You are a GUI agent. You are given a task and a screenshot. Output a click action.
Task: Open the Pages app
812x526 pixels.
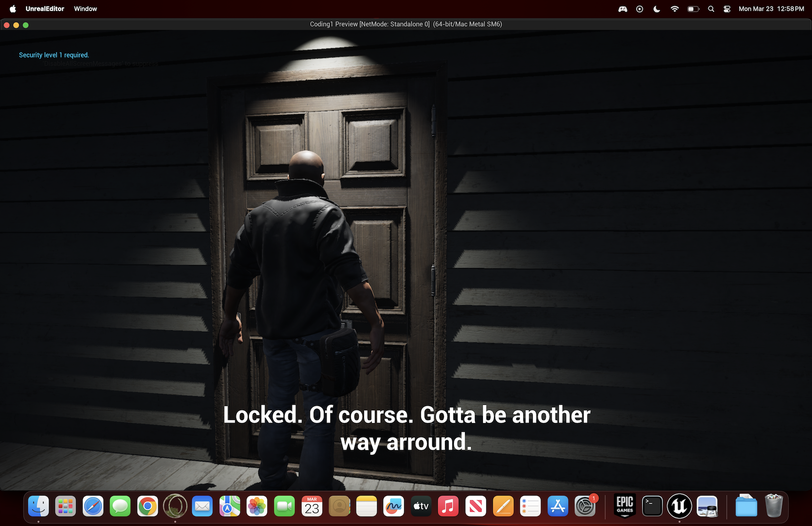503,507
